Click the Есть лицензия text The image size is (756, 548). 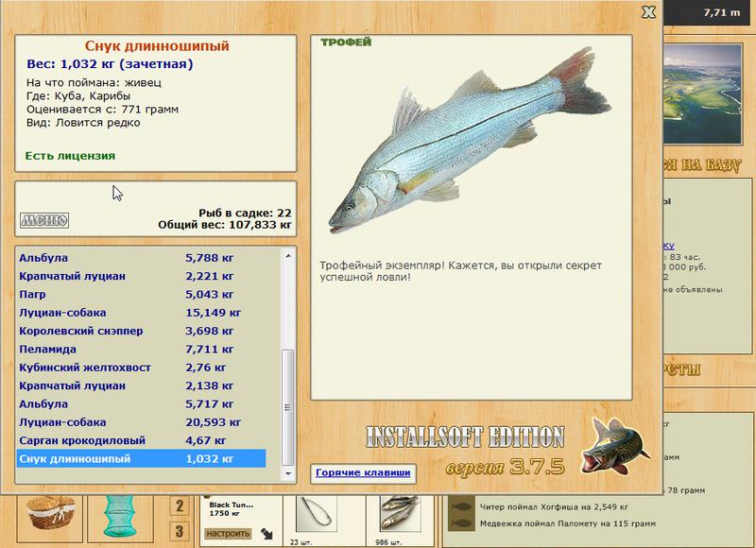point(70,156)
